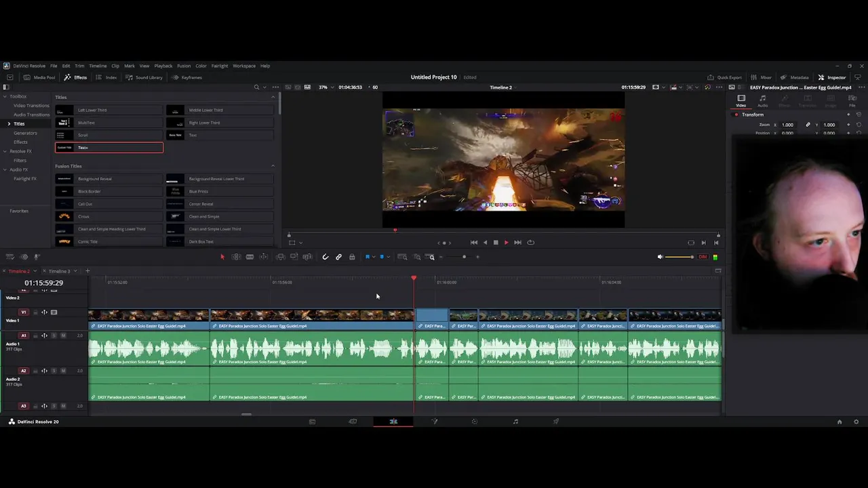Click the timeline zoom magnifier icon
Image resolution: width=868 pixels, height=488 pixels.
click(x=431, y=257)
